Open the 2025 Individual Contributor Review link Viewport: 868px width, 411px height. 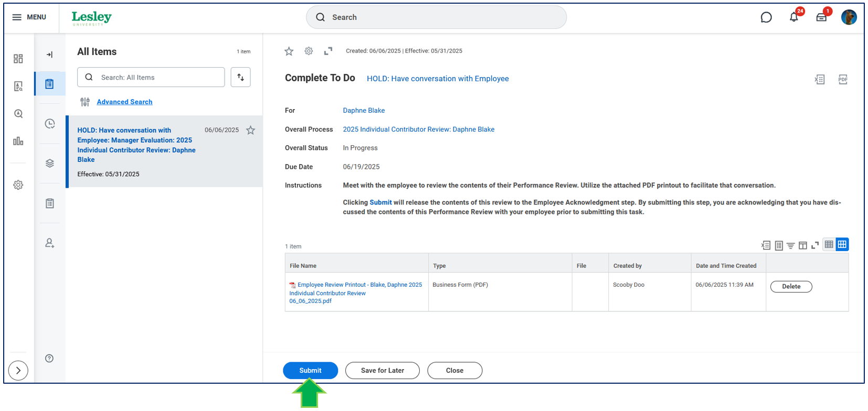[419, 129]
